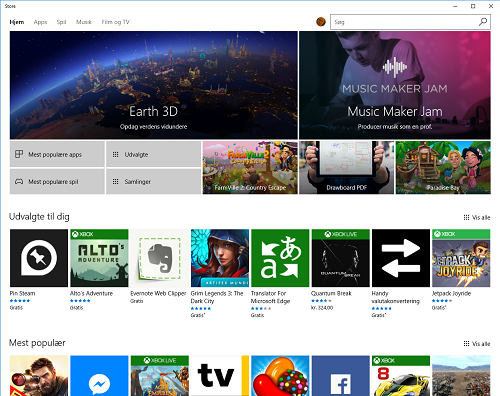The width and height of the screenshot is (500, 396).
Task: Switch to the Spil tab
Action: (x=61, y=22)
